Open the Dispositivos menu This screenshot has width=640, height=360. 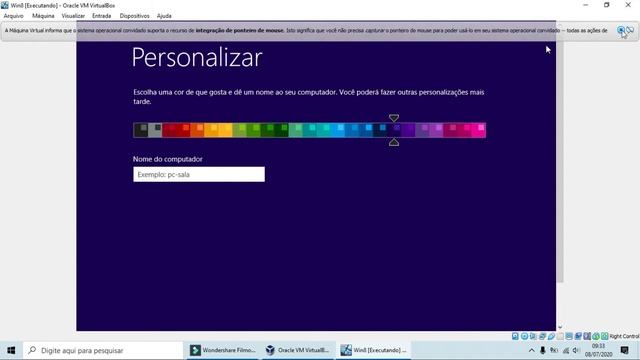click(135, 16)
